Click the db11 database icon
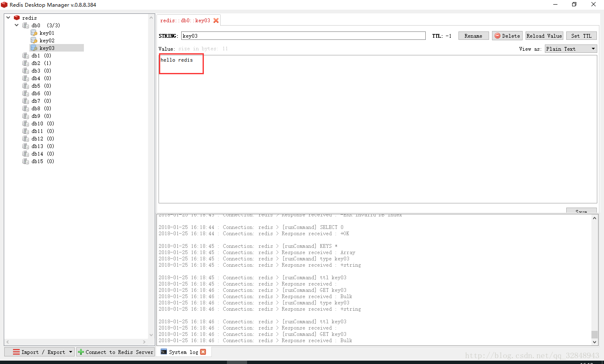Image resolution: width=604 pixels, height=364 pixels. point(26,131)
